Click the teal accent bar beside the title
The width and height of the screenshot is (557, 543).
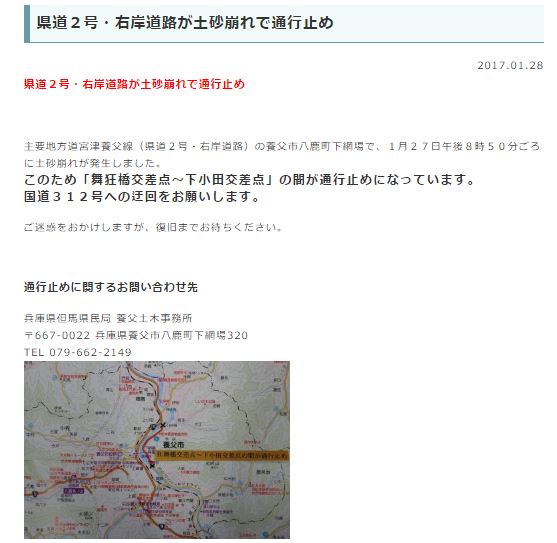[27, 23]
